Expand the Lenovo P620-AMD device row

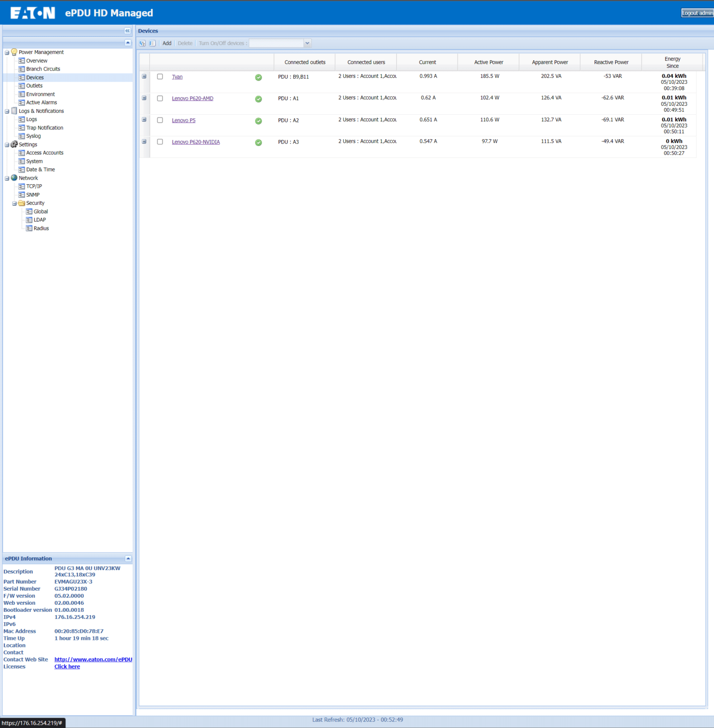144,98
